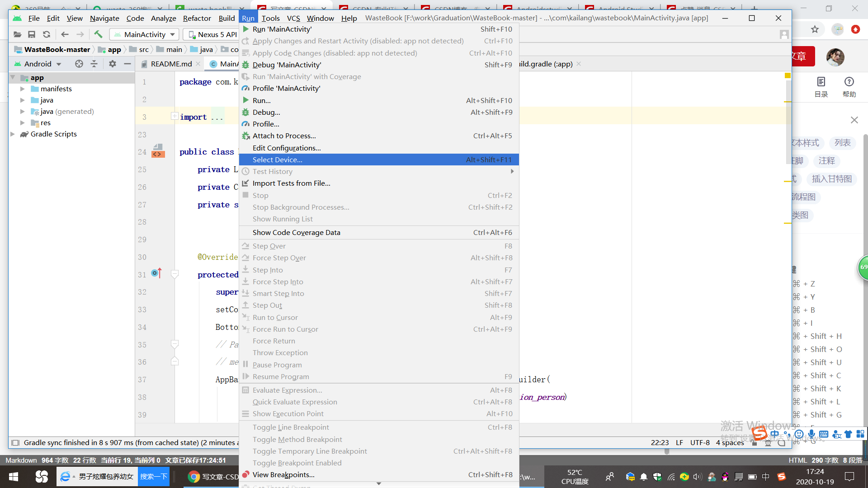Open the Project panel settings gear
This screenshot has width=868, height=488.
click(112, 64)
